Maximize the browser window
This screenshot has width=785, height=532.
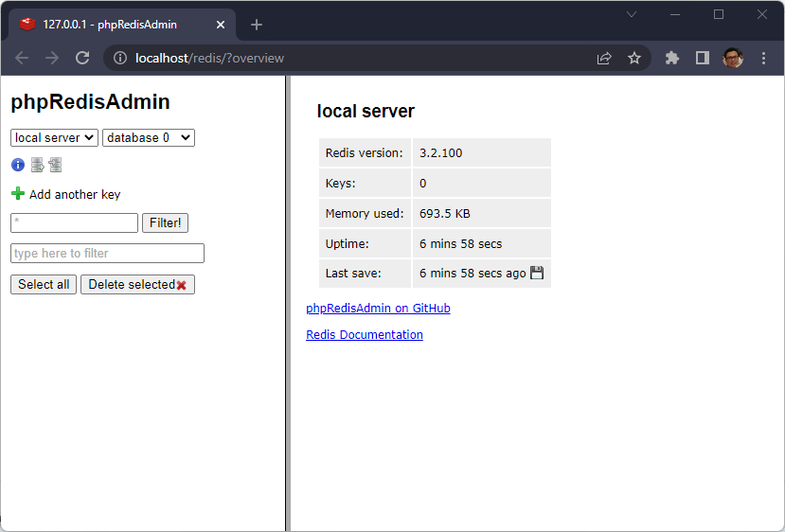click(719, 14)
